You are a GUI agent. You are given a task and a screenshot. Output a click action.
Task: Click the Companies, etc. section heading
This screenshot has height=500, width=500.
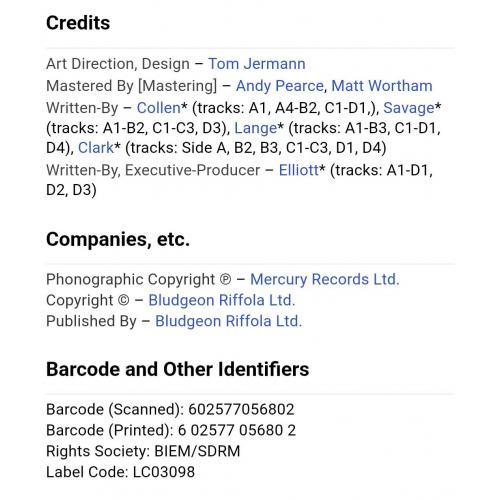pyautogui.click(x=118, y=239)
